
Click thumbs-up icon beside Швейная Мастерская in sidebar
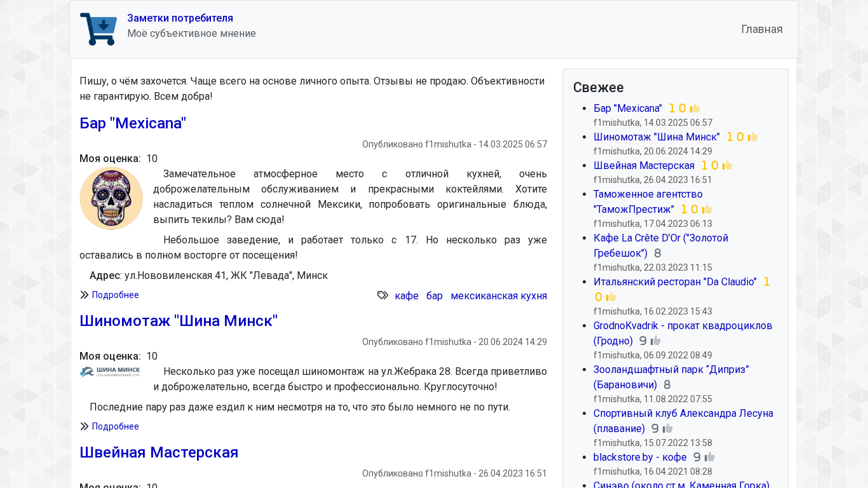[x=728, y=166]
